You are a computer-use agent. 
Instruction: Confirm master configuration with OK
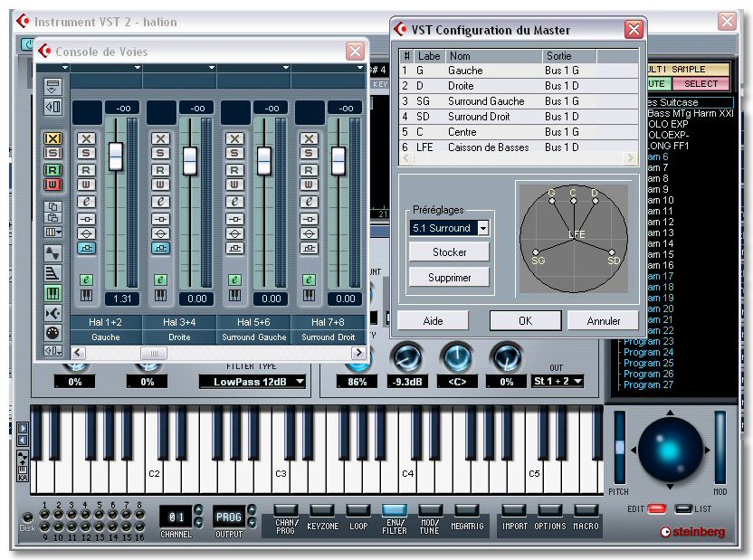pos(525,320)
